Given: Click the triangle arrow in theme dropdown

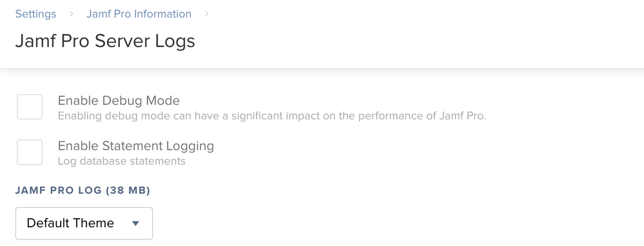Looking at the screenshot, I should [135, 223].
